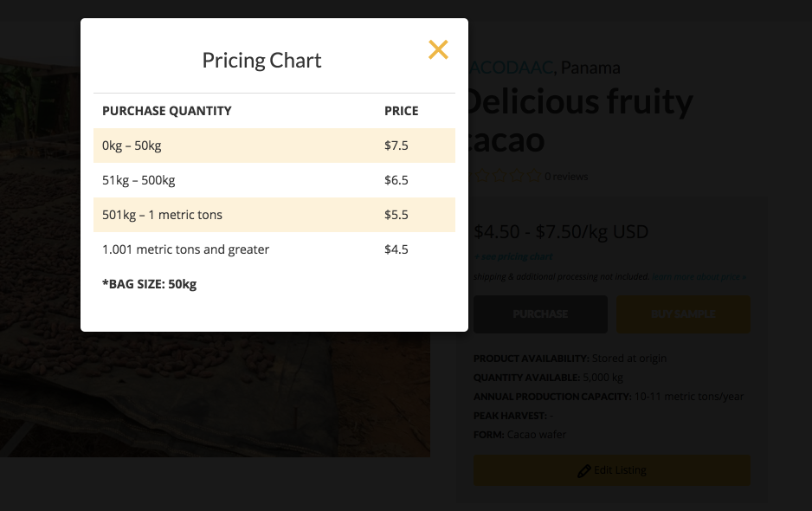The image size is (812, 511).
Task: Click the Buy Sample button
Action: point(683,314)
